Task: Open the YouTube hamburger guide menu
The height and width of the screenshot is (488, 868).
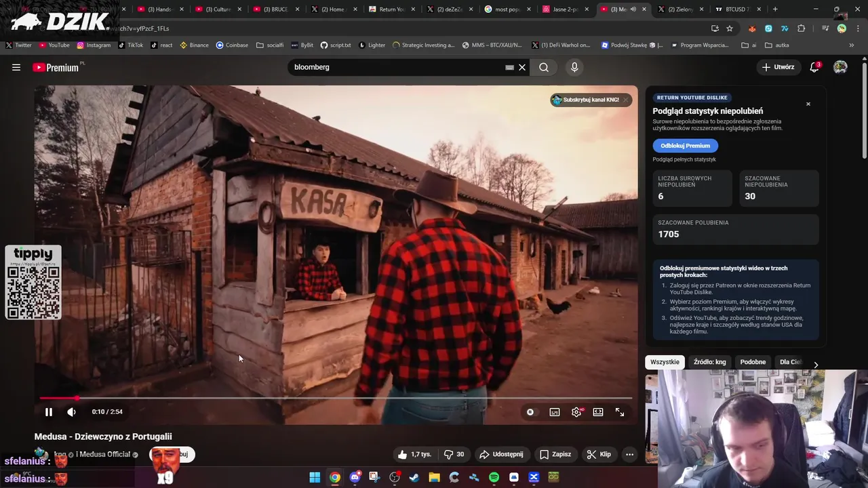Action: (16, 67)
